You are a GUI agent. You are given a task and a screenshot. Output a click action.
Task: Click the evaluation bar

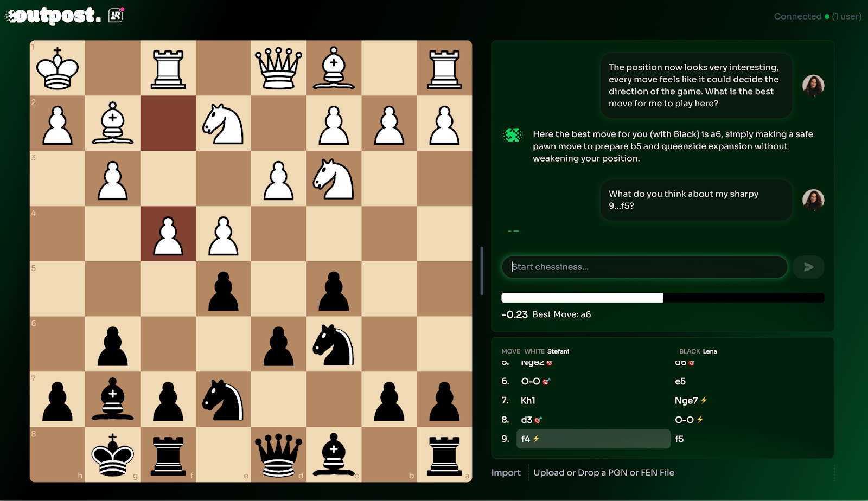[x=662, y=298]
